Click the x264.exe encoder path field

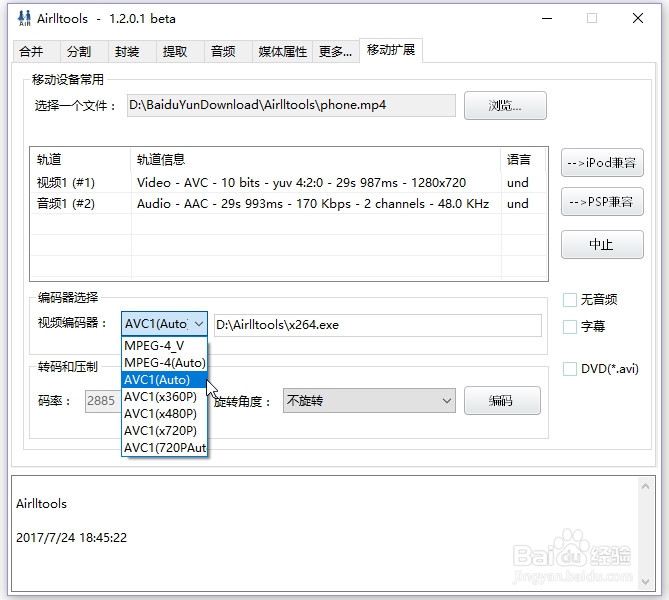(378, 325)
